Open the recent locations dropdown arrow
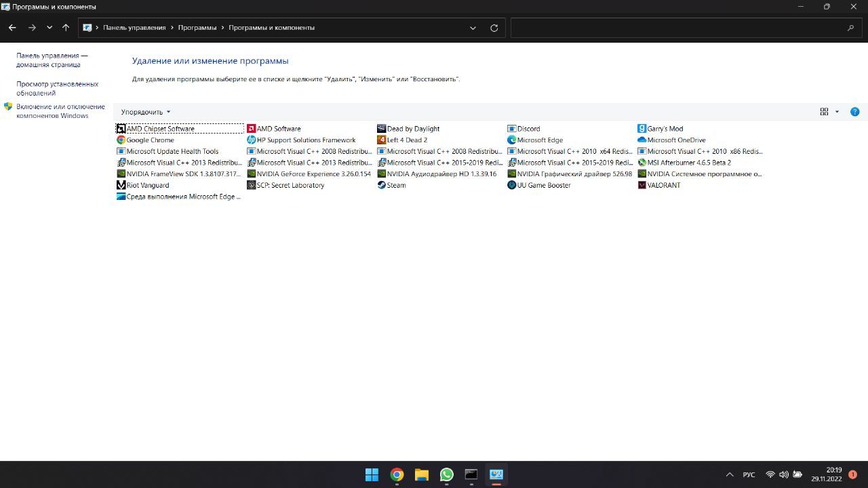 click(x=50, y=28)
